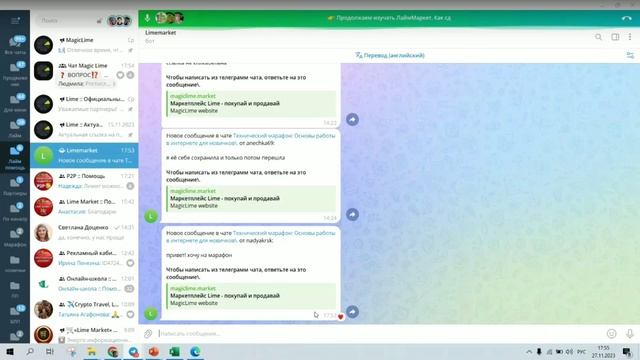Open translation settings icon

[630, 55]
